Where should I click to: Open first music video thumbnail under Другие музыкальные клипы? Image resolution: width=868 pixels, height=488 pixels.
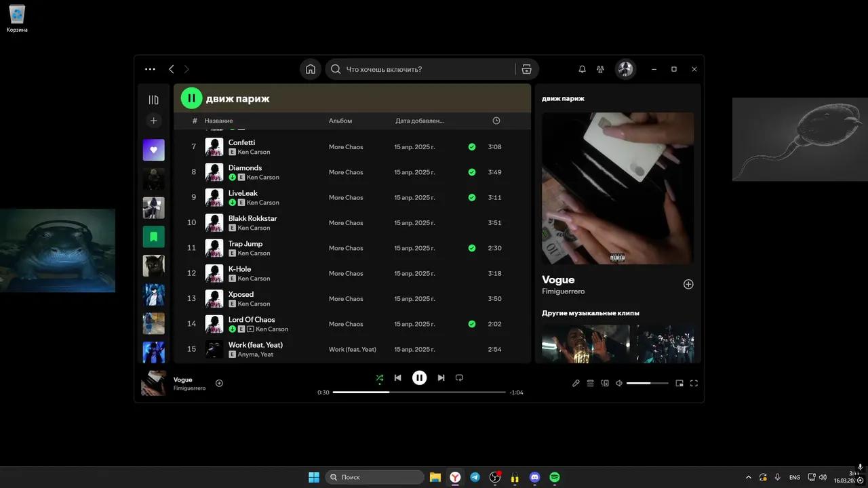point(585,344)
